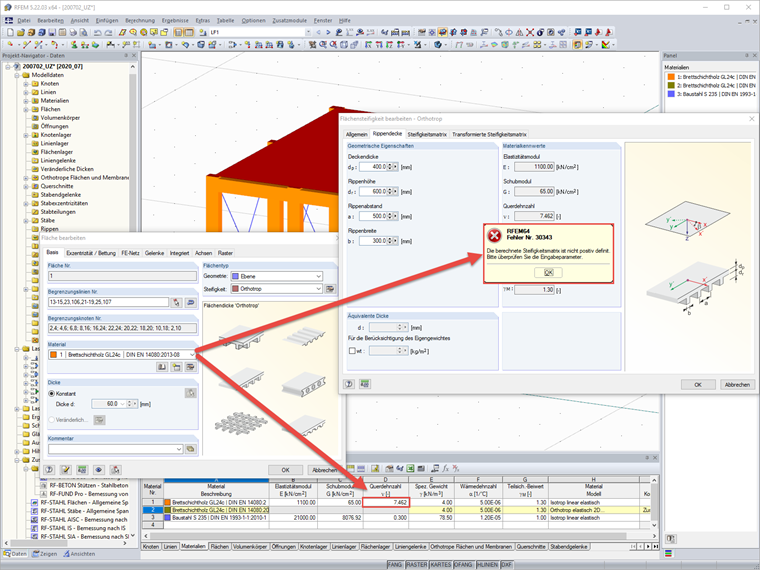Select the Konstant thickness radio button

click(x=51, y=394)
